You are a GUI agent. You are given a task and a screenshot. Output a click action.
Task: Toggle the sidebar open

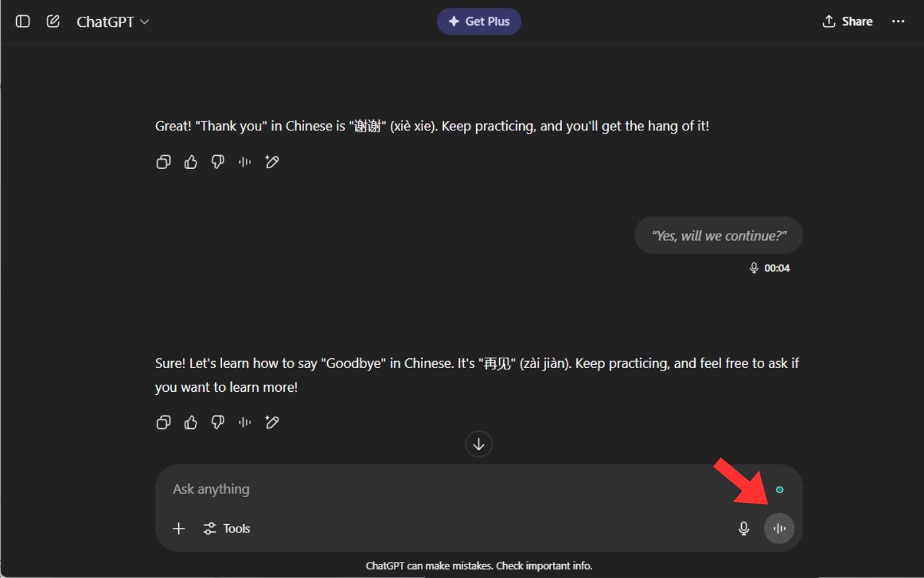22,21
